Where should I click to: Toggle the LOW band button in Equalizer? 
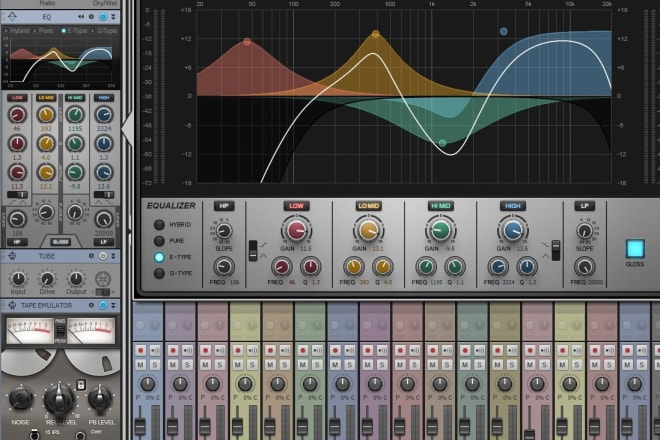(296, 206)
